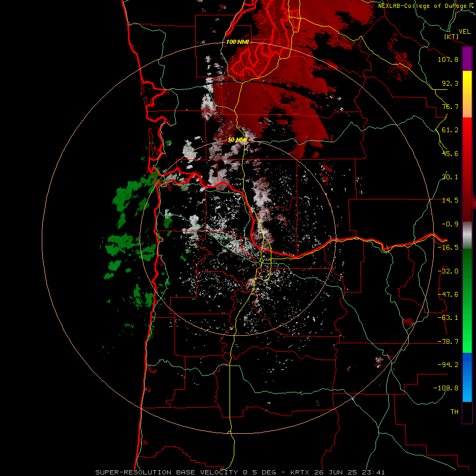Click the 30.1 velocity scale value

coord(450,177)
